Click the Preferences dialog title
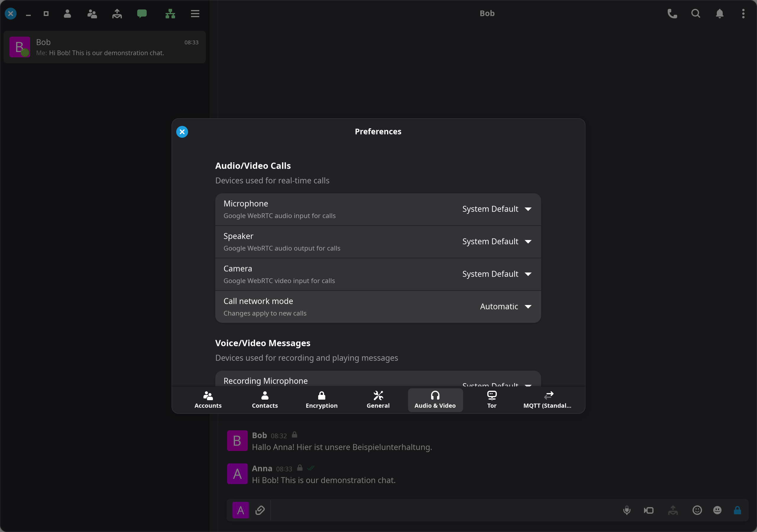Screen dimensions: 757x532 point(378,132)
